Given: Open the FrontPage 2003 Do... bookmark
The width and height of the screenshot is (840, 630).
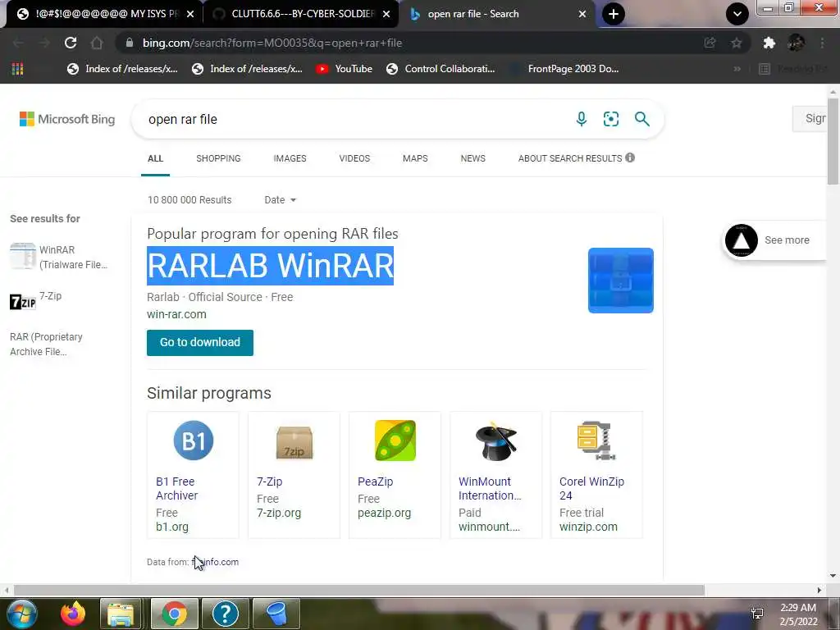Looking at the screenshot, I should [564, 69].
